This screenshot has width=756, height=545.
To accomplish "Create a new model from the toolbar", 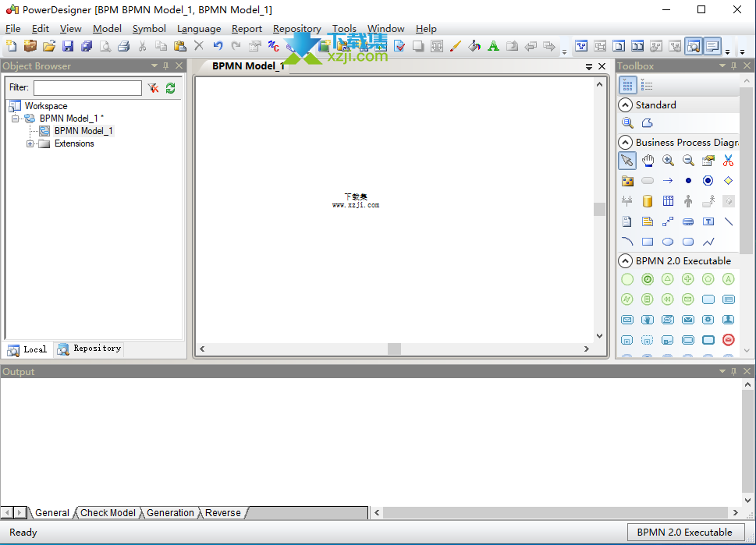I will click(x=11, y=46).
